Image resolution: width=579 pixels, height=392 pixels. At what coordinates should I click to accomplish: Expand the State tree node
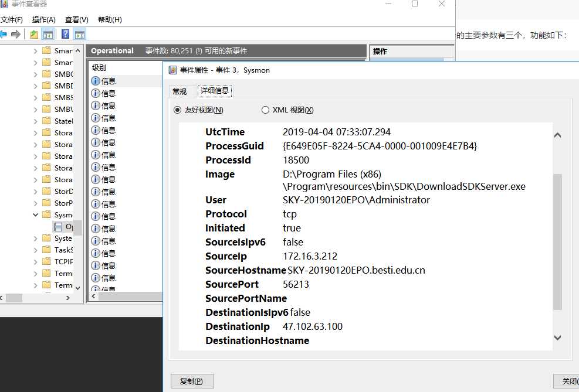(35, 121)
